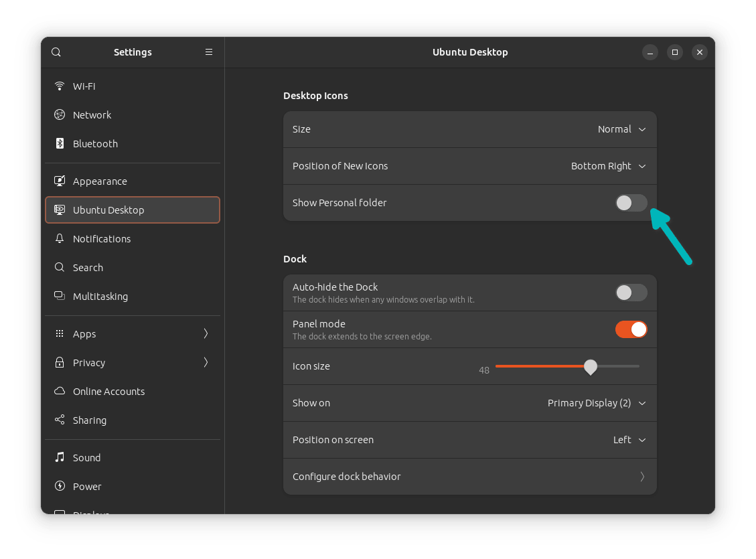Select the Bluetooth icon in sidebar

pyautogui.click(x=60, y=144)
